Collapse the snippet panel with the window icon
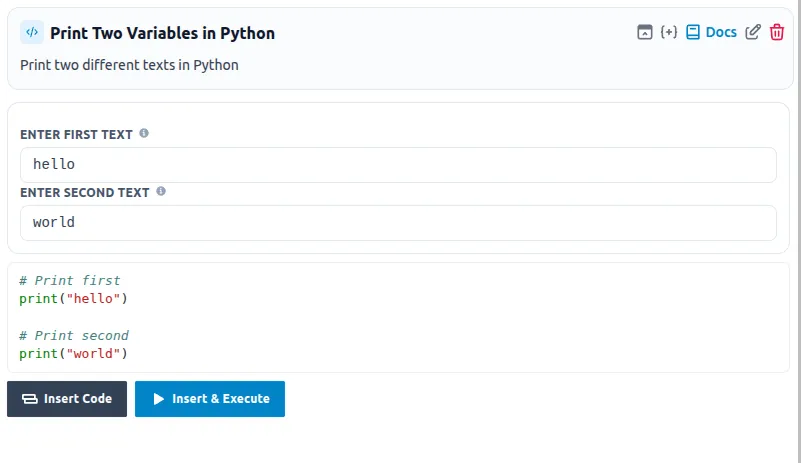Screen dimensions: 801x463 [645, 32]
